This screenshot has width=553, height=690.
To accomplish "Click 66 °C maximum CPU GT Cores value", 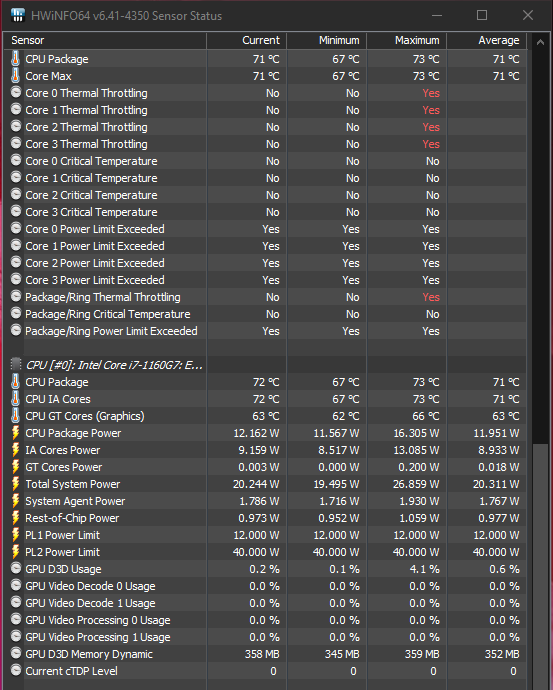I will [426, 416].
